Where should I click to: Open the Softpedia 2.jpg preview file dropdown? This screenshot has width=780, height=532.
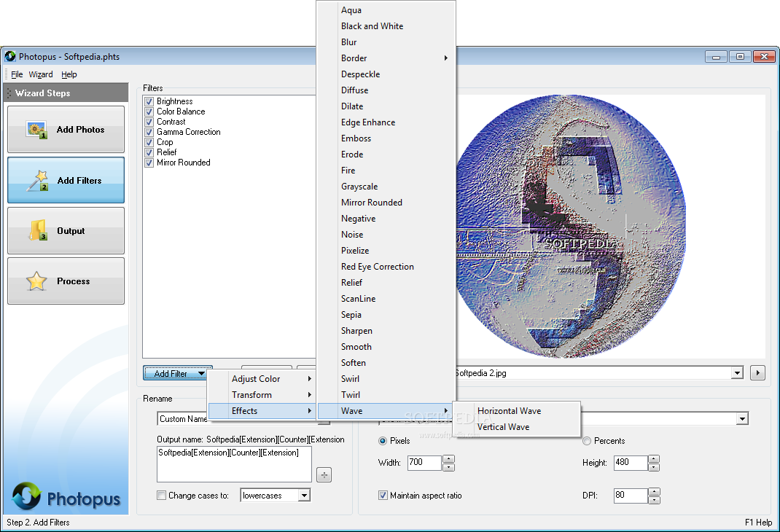[737, 373]
